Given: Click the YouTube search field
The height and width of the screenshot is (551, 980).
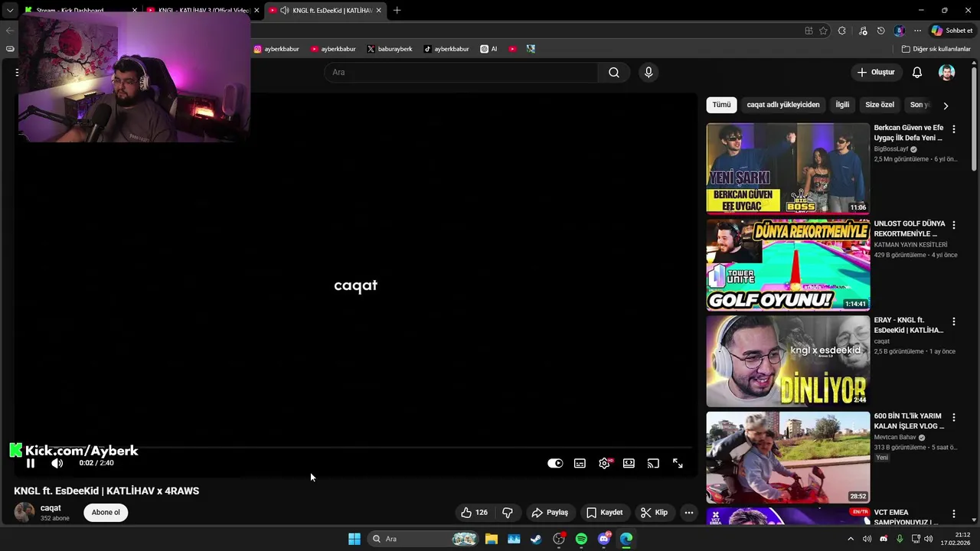Looking at the screenshot, I should click(461, 72).
